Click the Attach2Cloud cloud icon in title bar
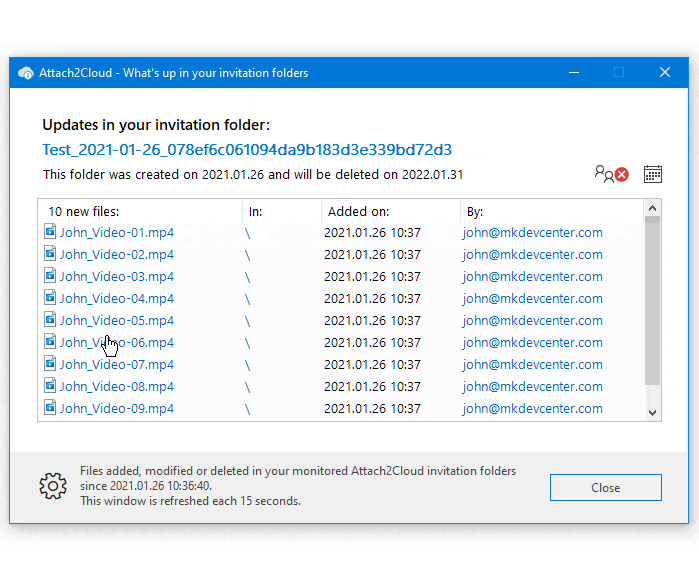699x580 pixels. click(x=26, y=73)
